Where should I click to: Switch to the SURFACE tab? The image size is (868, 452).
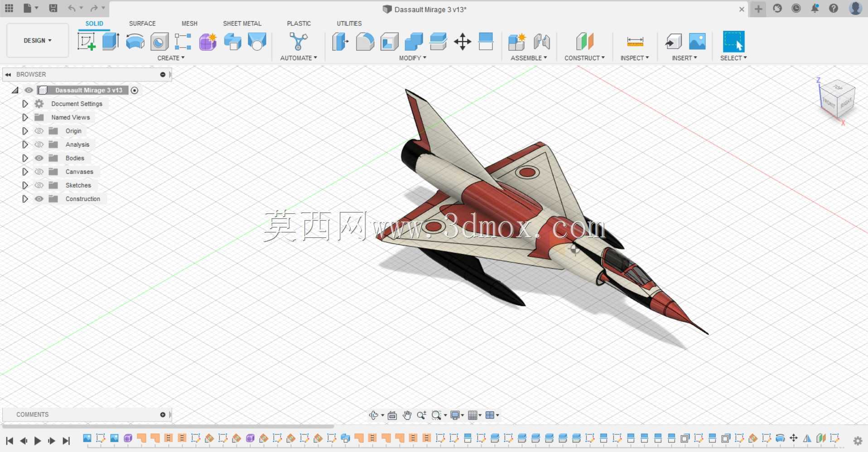pyautogui.click(x=142, y=24)
